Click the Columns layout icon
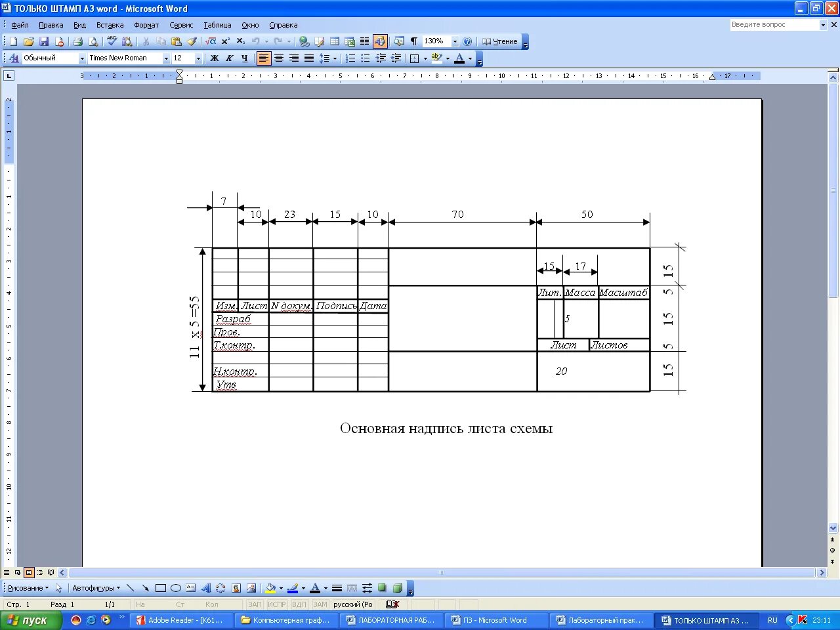The width and height of the screenshot is (840, 630). point(365,41)
